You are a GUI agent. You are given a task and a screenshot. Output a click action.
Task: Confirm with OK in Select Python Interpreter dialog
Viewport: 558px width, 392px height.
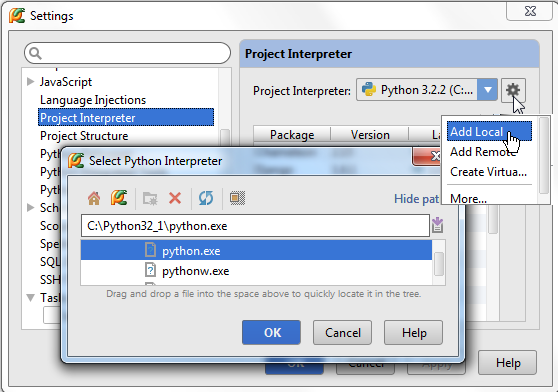point(271,332)
